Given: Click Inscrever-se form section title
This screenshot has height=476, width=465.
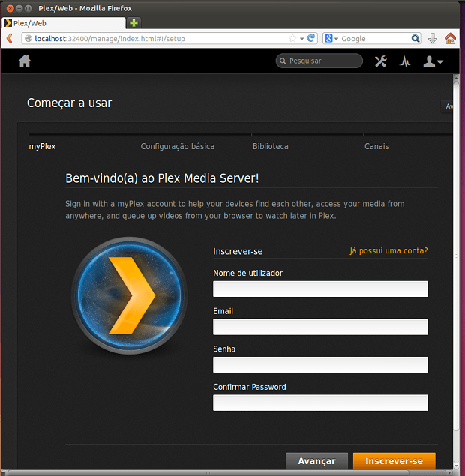Looking at the screenshot, I should pyautogui.click(x=238, y=251).
